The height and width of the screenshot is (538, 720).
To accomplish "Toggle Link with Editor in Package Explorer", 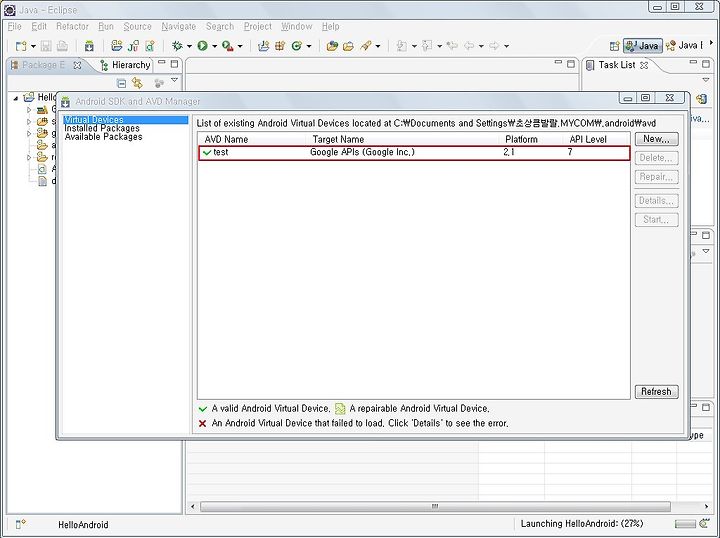I will coord(137,83).
